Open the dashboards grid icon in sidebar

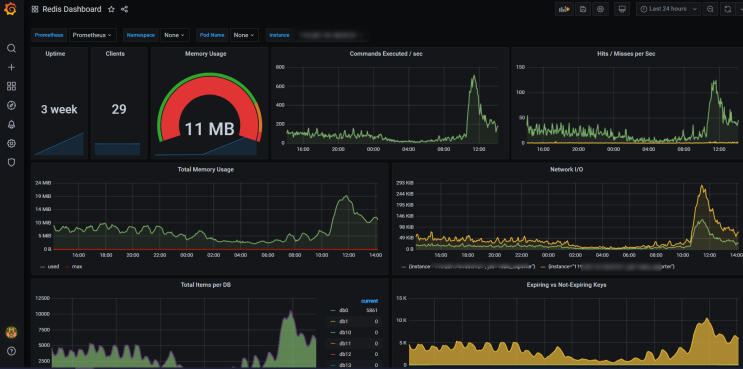(11, 86)
